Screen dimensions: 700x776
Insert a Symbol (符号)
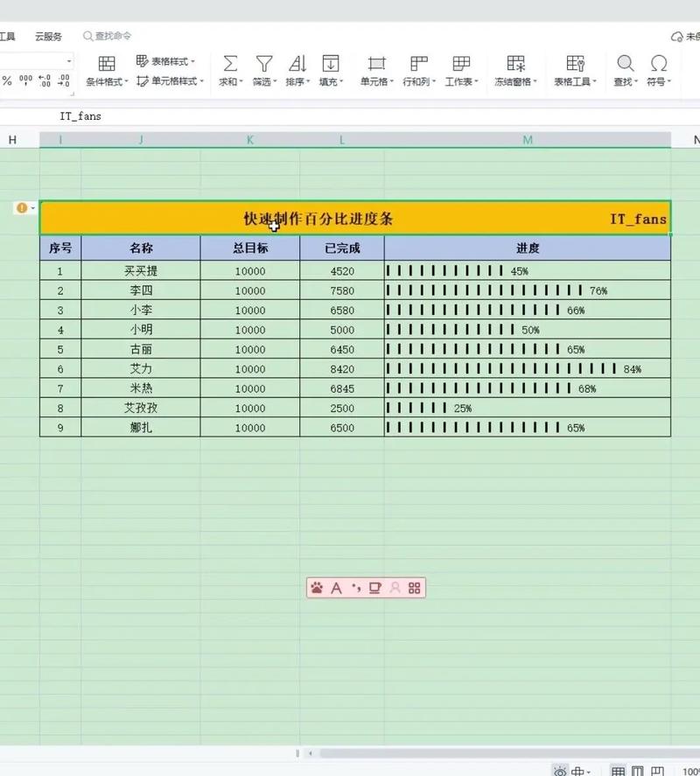659,70
